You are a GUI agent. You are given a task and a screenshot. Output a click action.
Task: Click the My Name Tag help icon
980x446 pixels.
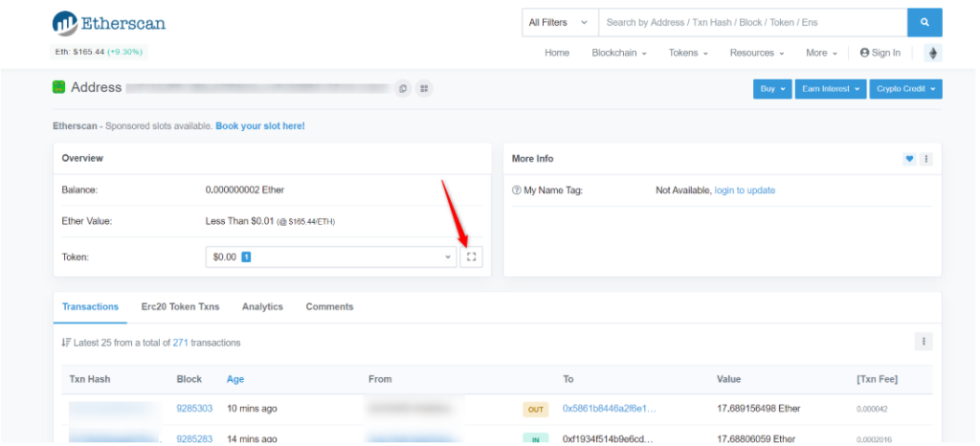(x=516, y=190)
